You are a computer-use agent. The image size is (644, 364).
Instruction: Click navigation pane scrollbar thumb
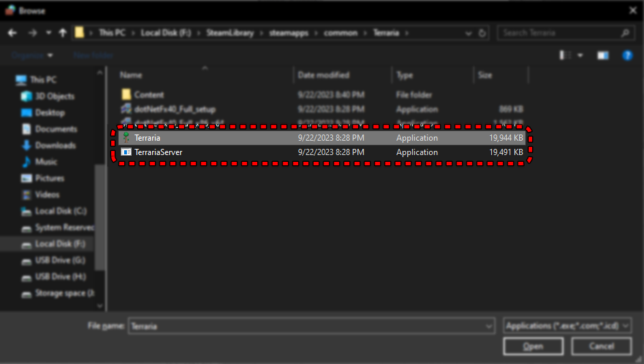(100, 217)
